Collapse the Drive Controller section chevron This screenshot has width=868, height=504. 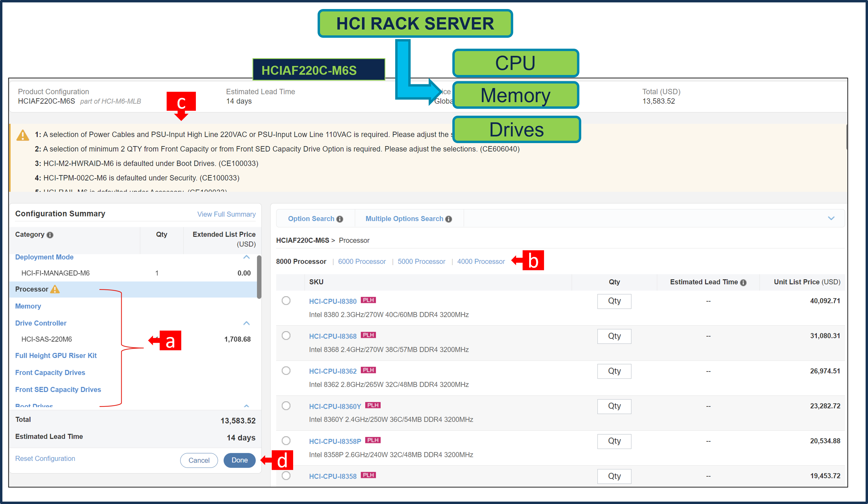click(x=246, y=323)
